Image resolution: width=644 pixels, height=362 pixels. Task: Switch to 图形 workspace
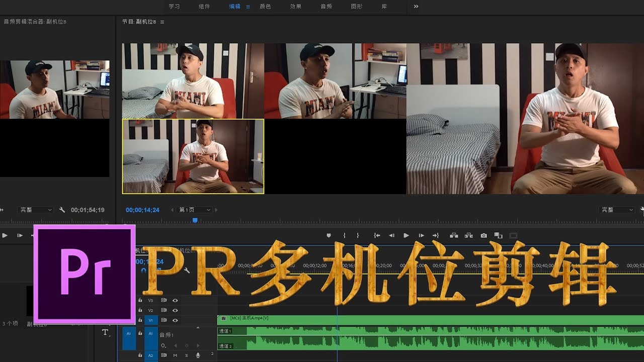click(x=356, y=7)
